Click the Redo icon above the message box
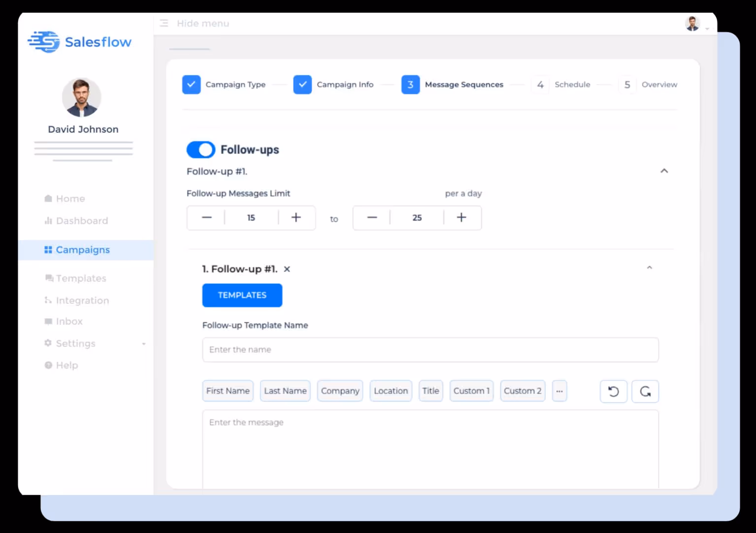Image resolution: width=756 pixels, height=533 pixels. [645, 391]
